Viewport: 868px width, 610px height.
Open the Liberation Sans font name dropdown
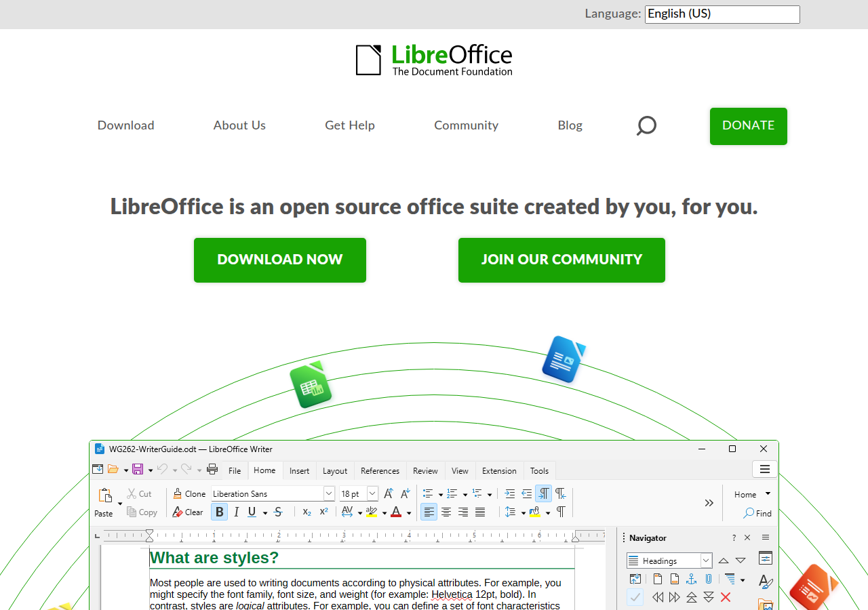tap(329, 493)
